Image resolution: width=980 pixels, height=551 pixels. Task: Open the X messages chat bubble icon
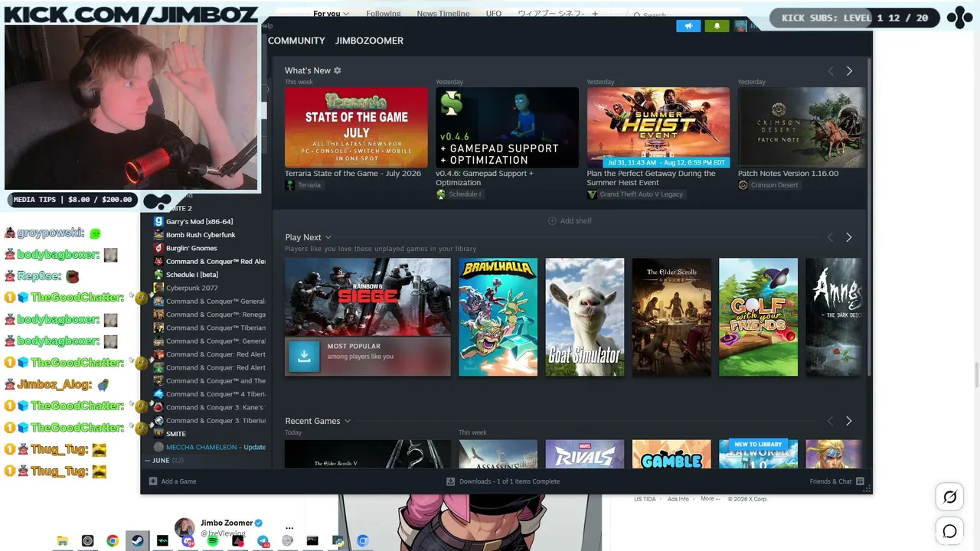[x=950, y=531]
